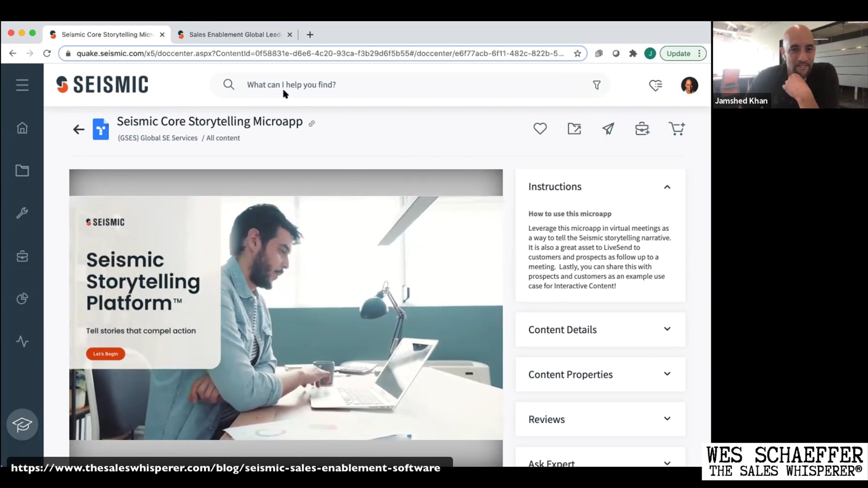Open the favorites list heart icon
The image size is (868, 488).
pos(655,85)
